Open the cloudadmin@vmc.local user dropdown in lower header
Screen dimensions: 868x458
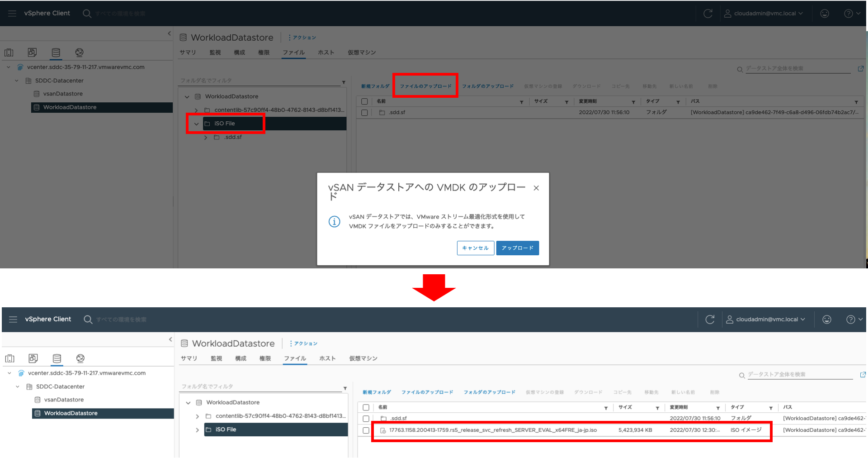[765, 320]
